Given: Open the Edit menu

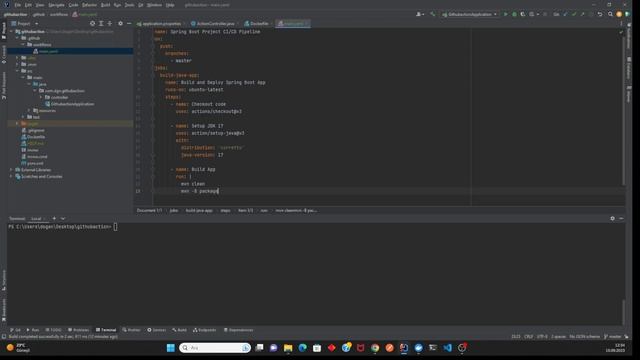Looking at the screenshot, I should 28,5.
